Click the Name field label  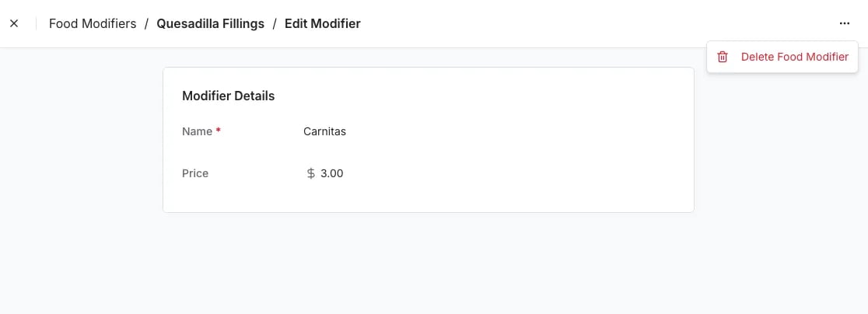(x=197, y=131)
